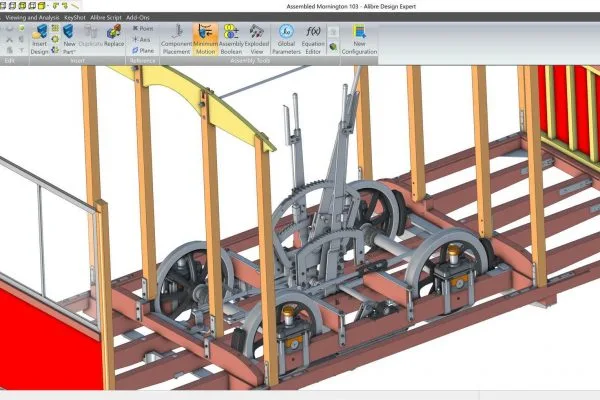
Task: Launch the Exploded View tool
Action: click(x=257, y=39)
